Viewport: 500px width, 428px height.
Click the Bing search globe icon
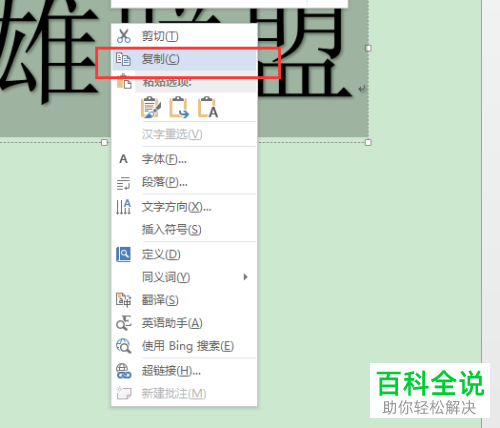(x=123, y=346)
